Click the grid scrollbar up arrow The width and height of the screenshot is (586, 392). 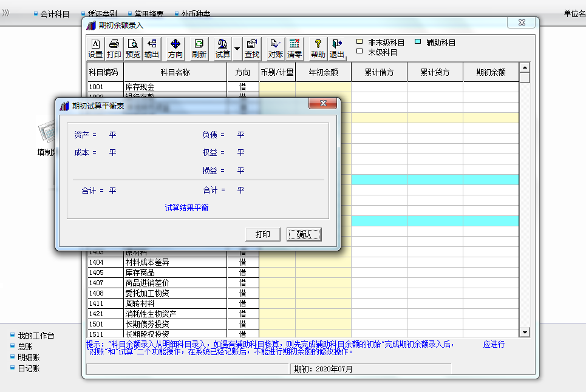(525, 67)
